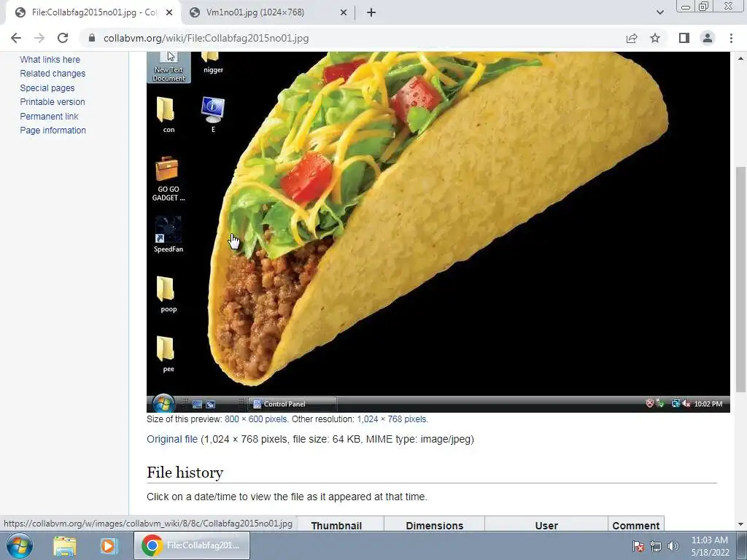Screen dimensions: 747x560
Task: Open the volume speaker tray icon
Action: click(673, 546)
